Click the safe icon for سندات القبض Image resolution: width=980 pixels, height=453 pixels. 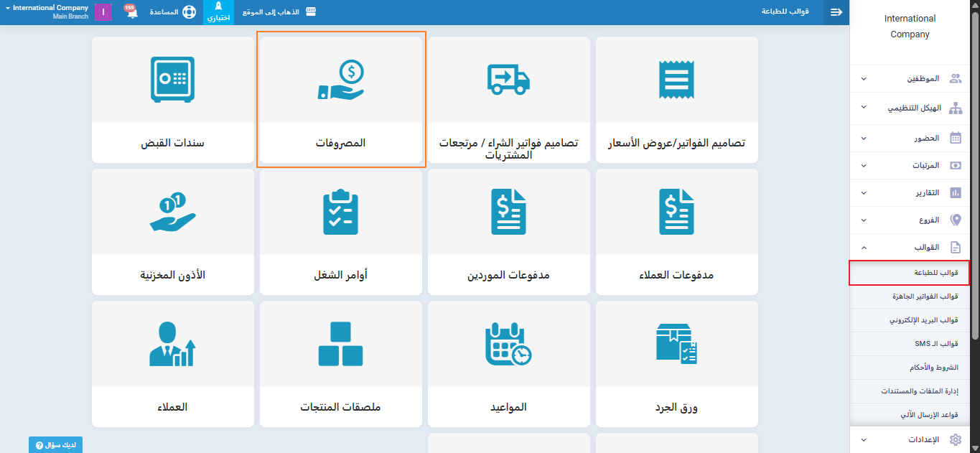pyautogui.click(x=172, y=78)
